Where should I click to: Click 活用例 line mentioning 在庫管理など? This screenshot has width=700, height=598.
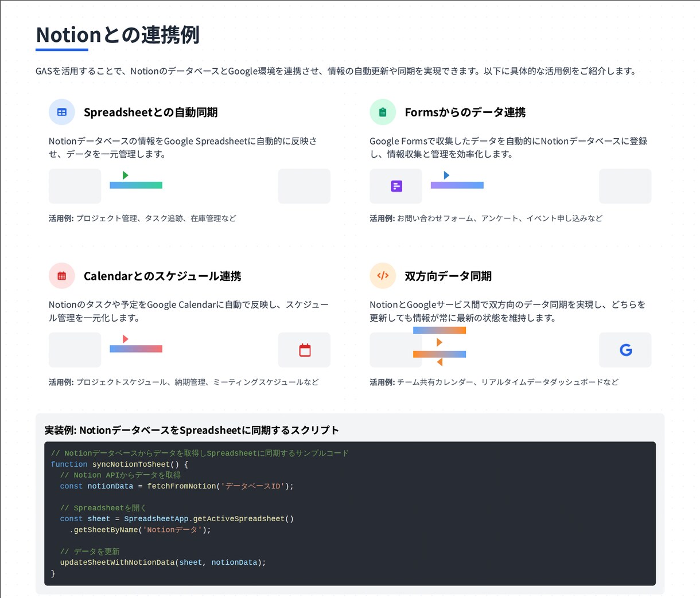(x=142, y=218)
